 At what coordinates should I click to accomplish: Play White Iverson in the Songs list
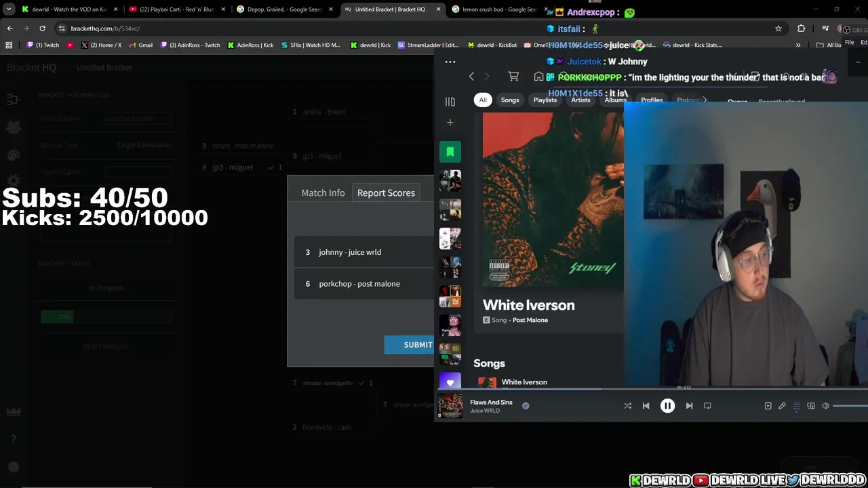pos(524,382)
